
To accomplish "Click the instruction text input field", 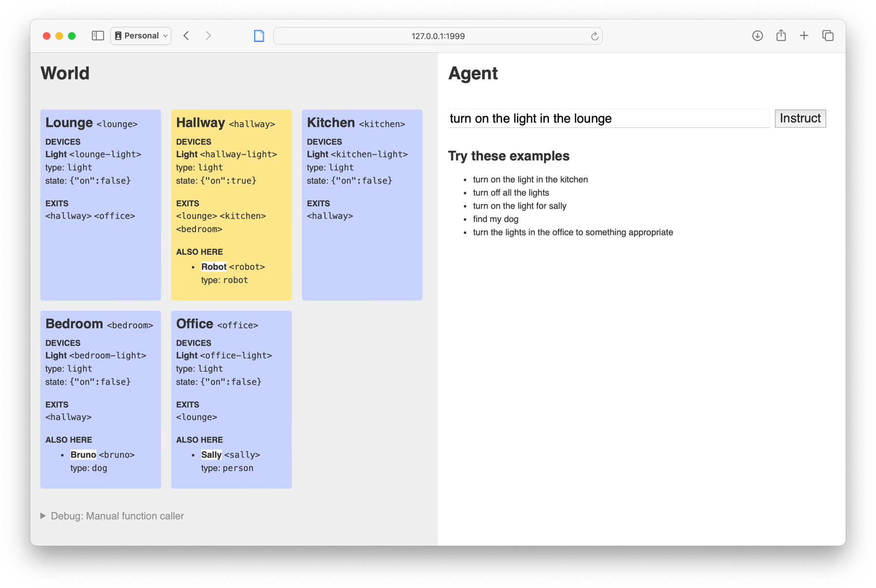I will pyautogui.click(x=608, y=118).
